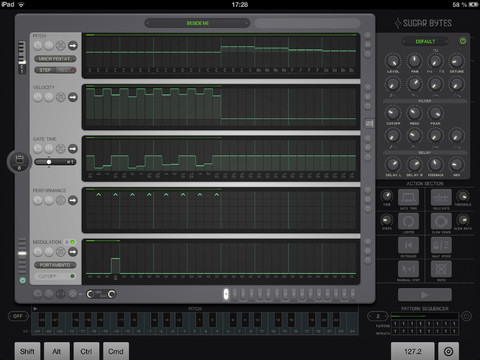Open the pattern number 2 selector
480x360 pixels.
click(x=378, y=316)
